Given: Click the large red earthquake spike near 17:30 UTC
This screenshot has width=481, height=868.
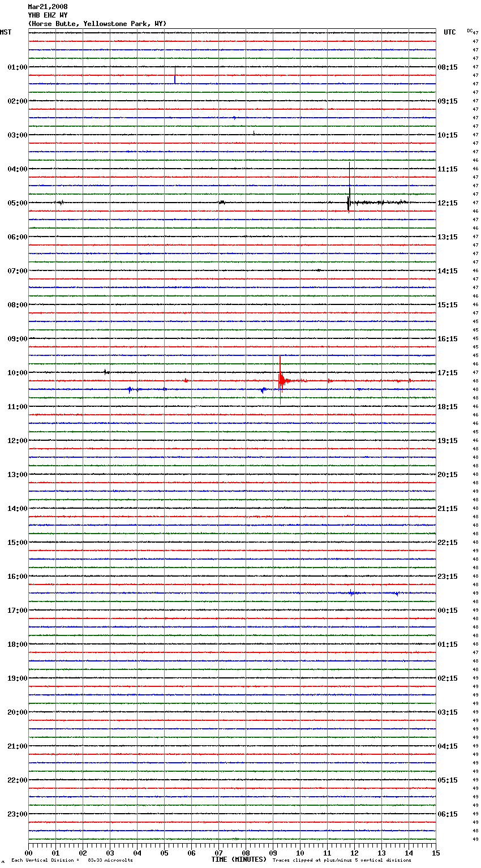Looking at the screenshot, I should pyautogui.click(x=280, y=379).
